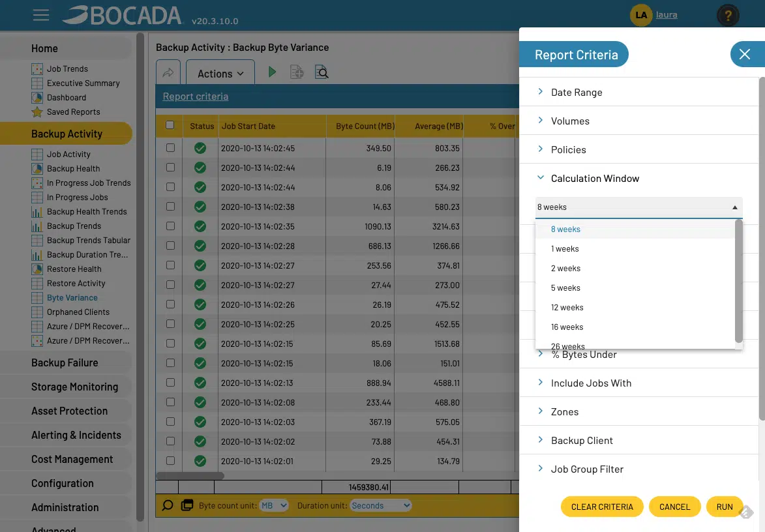The image size is (765, 532).
Task: Click Backup Duration Trends chart icon
Action: click(x=37, y=254)
